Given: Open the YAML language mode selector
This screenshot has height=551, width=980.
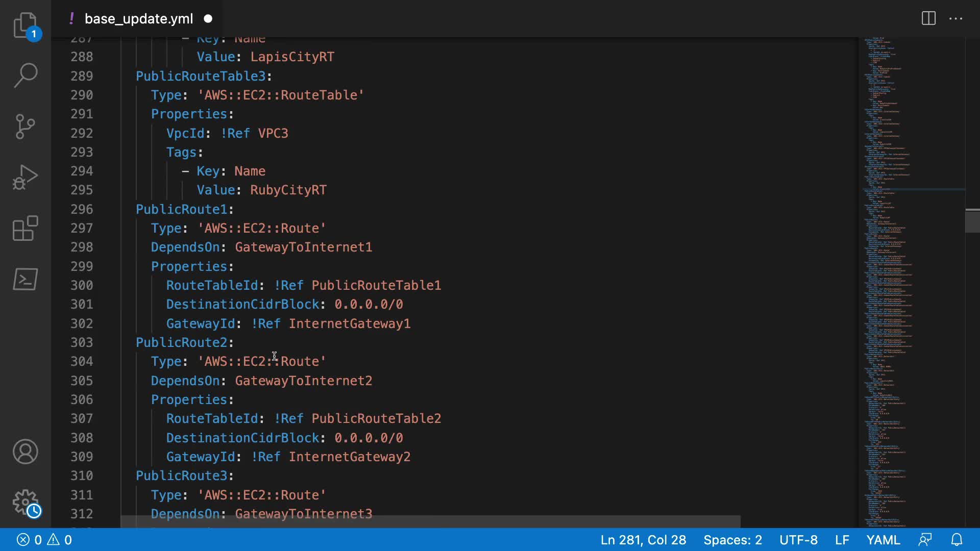Looking at the screenshot, I should point(883,540).
